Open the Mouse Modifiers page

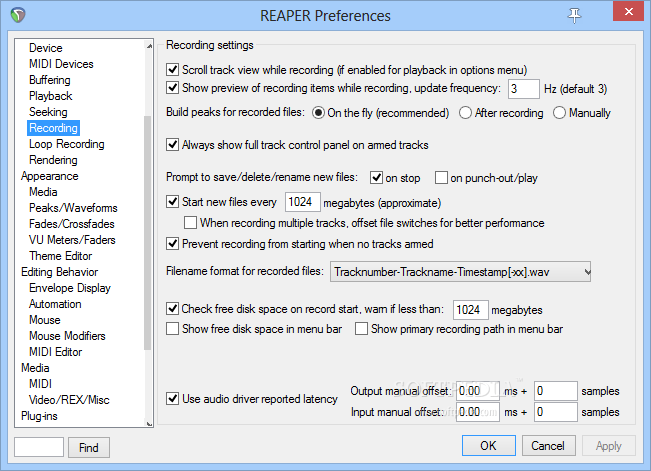click(x=67, y=336)
